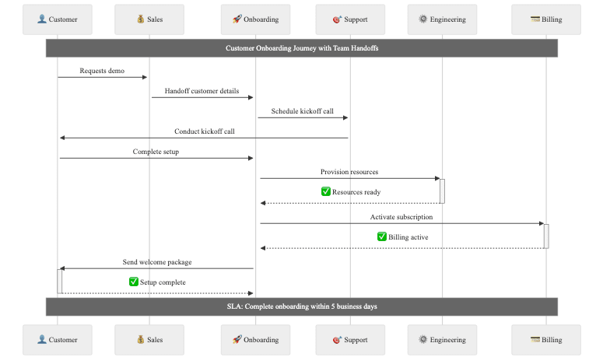Click green checkmark beside Setup complete

point(134,282)
